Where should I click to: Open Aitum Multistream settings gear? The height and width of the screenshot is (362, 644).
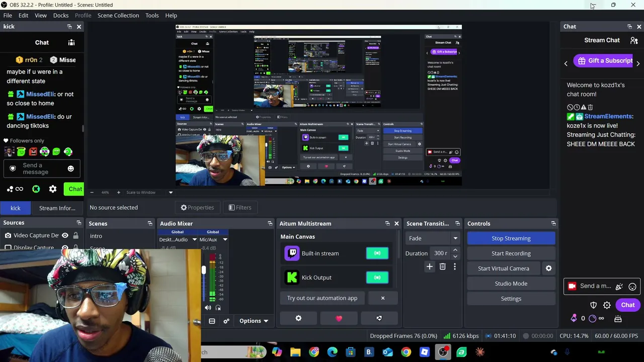tap(298, 318)
